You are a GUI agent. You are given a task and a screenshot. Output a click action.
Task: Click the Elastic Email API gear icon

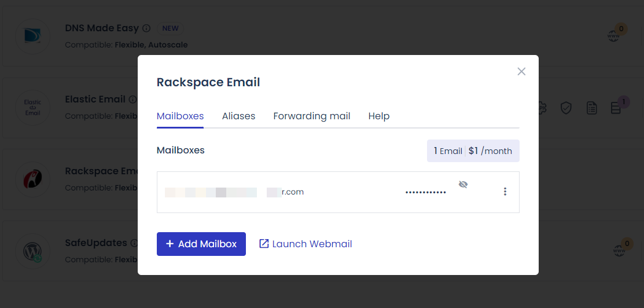point(543,108)
